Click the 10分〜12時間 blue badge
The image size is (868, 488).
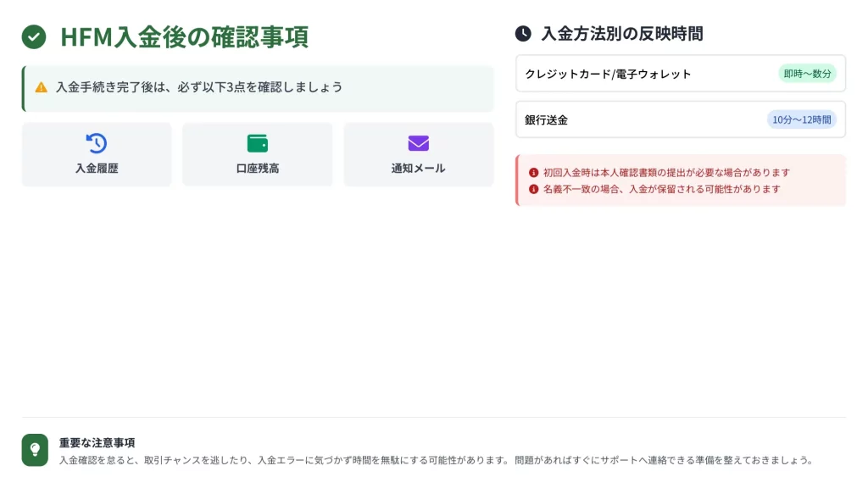click(801, 119)
